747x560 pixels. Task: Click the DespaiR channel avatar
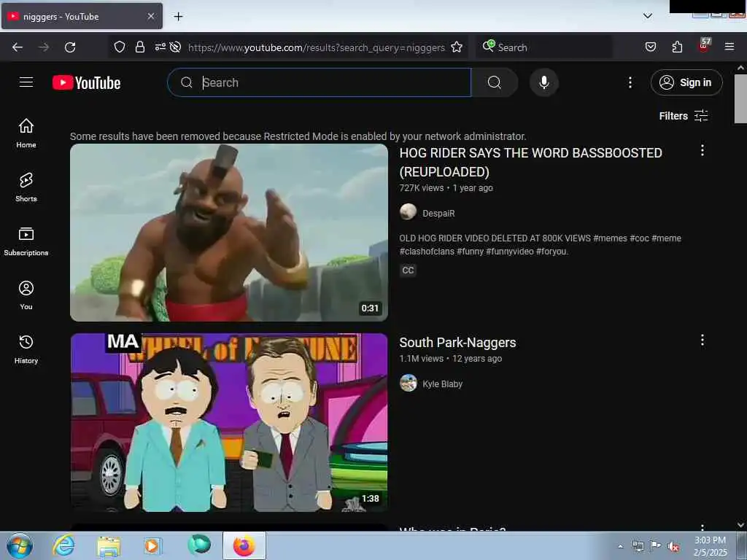point(409,212)
